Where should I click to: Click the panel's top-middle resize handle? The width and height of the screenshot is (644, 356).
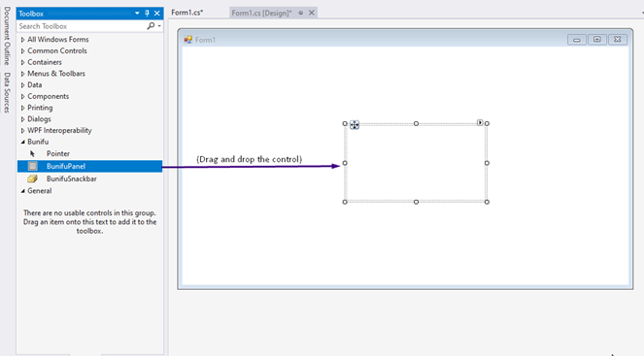coord(416,123)
